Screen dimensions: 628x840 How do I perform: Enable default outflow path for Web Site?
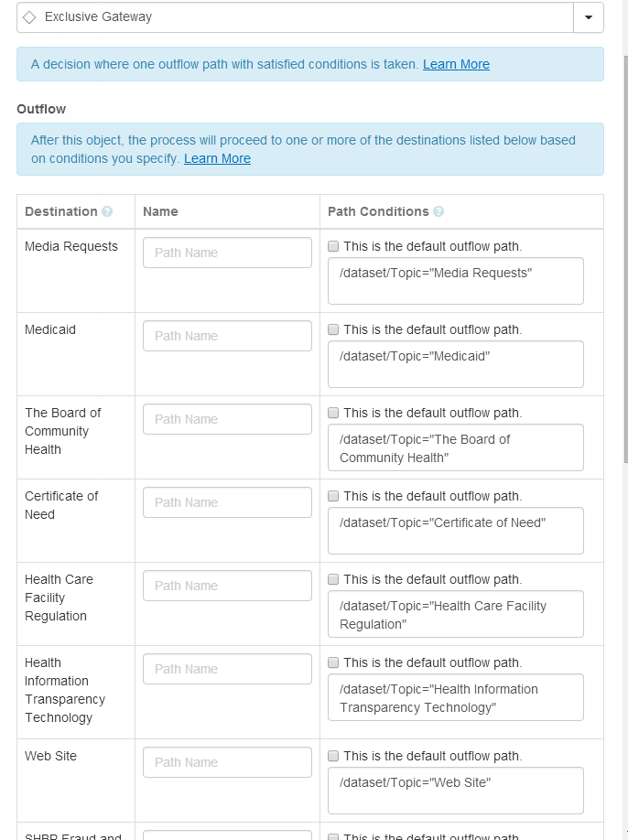pos(333,756)
